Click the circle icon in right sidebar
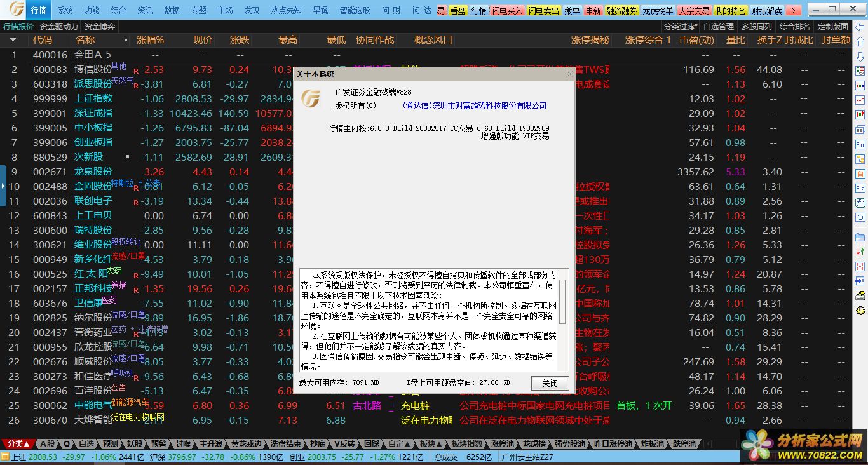 tap(860, 217)
